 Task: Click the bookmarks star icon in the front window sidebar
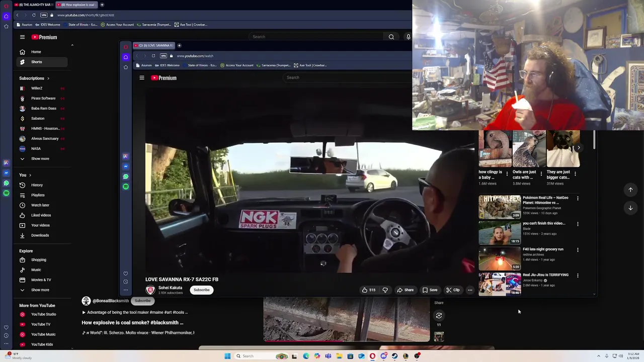click(126, 67)
